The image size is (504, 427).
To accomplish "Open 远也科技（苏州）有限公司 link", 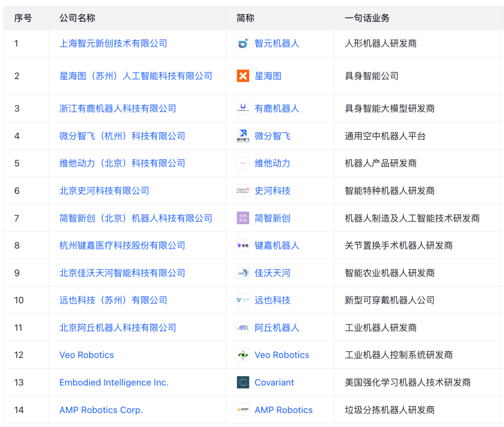I will tap(113, 300).
